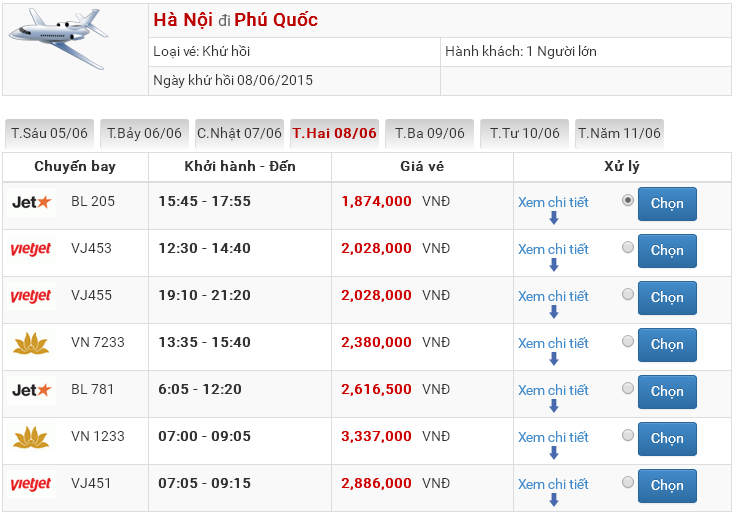This screenshot has width=736, height=515.
Task: Click the price 2,616,500 VNĐ
Action: [x=396, y=389]
